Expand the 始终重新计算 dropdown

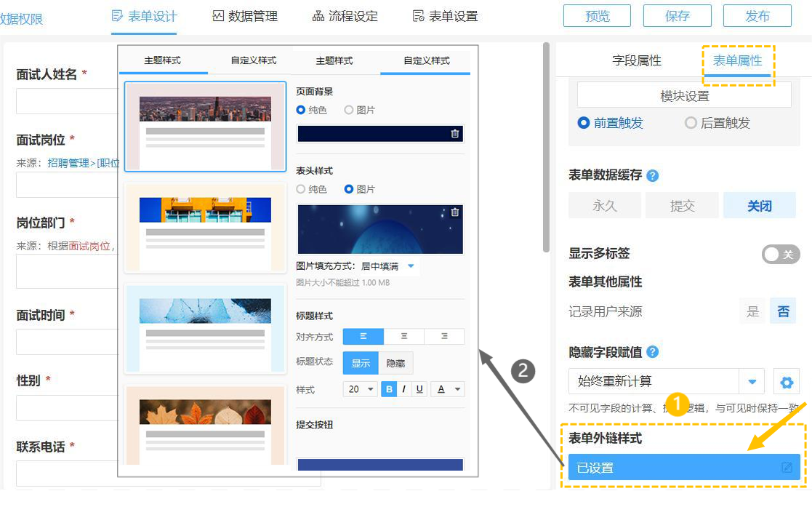(x=752, y=382)
